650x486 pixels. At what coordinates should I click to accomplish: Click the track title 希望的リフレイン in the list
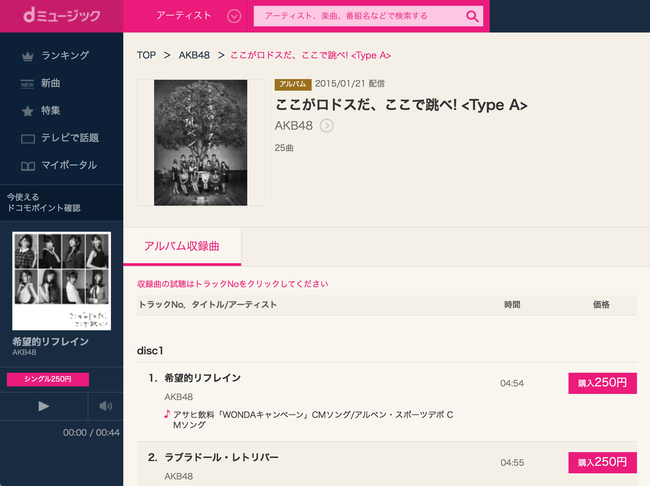(202, 378)
